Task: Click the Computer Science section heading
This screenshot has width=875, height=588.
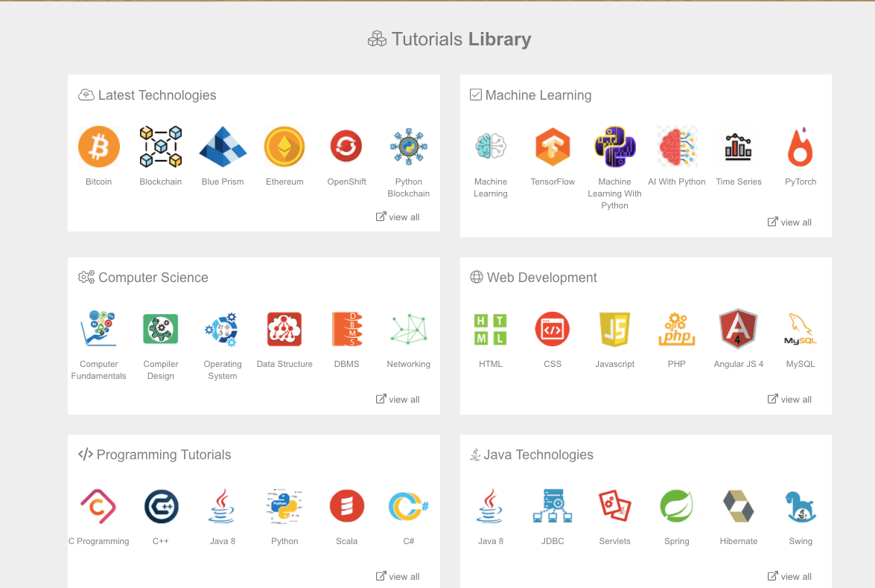Action: (x=144, y=278)
